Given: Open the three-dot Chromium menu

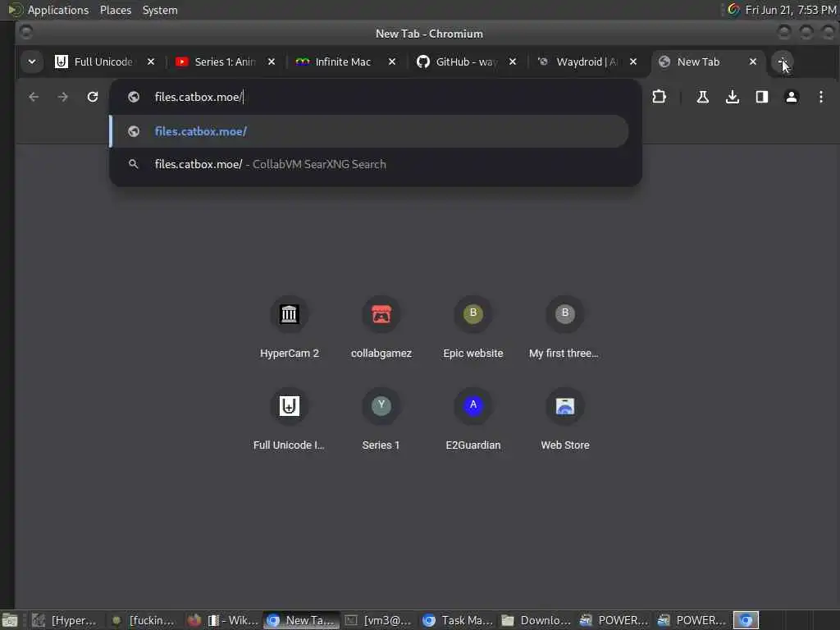Looking at the screenshot, I should [820, 97].
